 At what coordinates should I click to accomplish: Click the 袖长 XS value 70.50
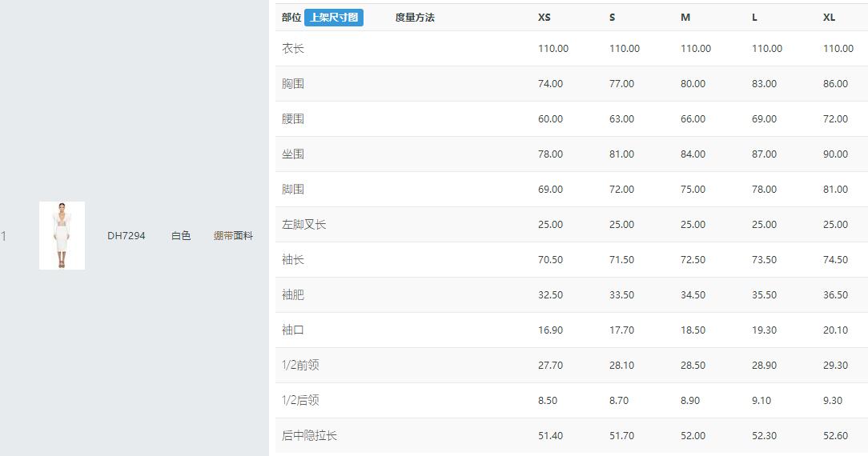point(550,260)
